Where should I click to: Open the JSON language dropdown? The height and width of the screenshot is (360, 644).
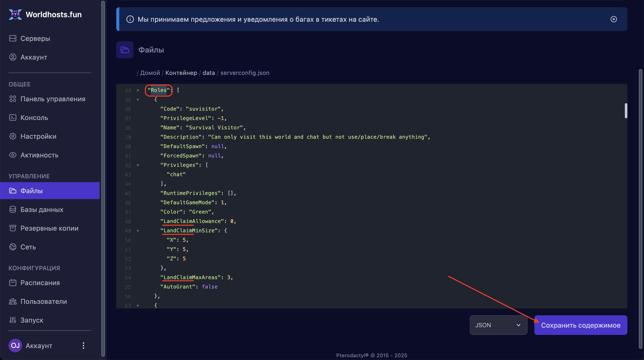pos(498,325)
